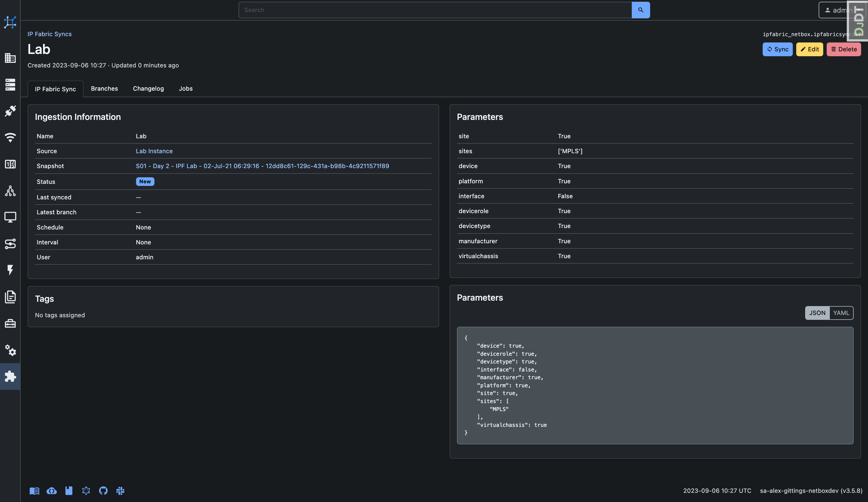Screen dimensions: 868x502
Task: Click the blue Sync button
Action: [777, 49]
